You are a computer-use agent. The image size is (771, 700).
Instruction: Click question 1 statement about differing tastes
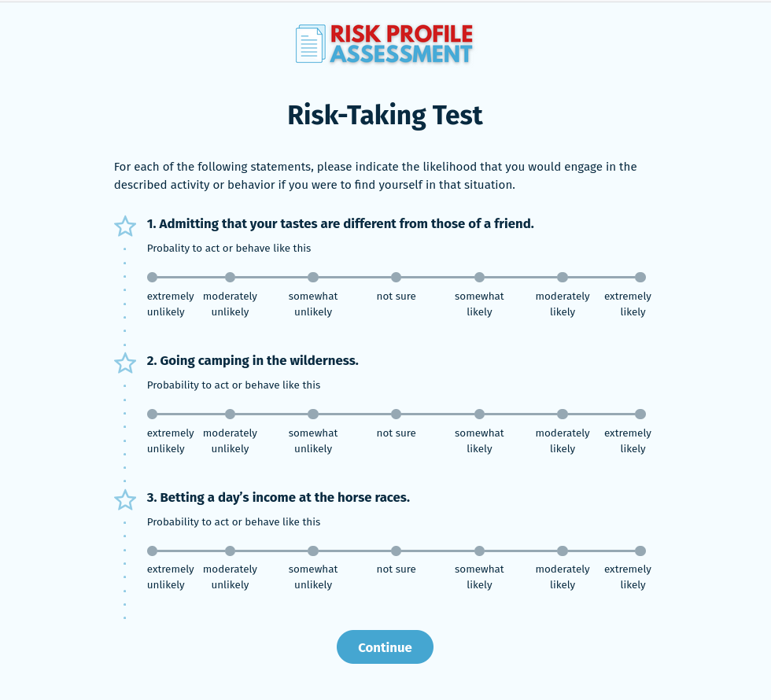pyautogui.click(x=340, y=223)
